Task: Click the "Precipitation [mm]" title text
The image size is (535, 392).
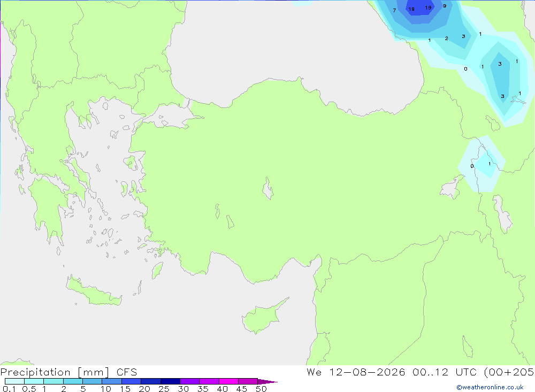Action: point(55,372)
